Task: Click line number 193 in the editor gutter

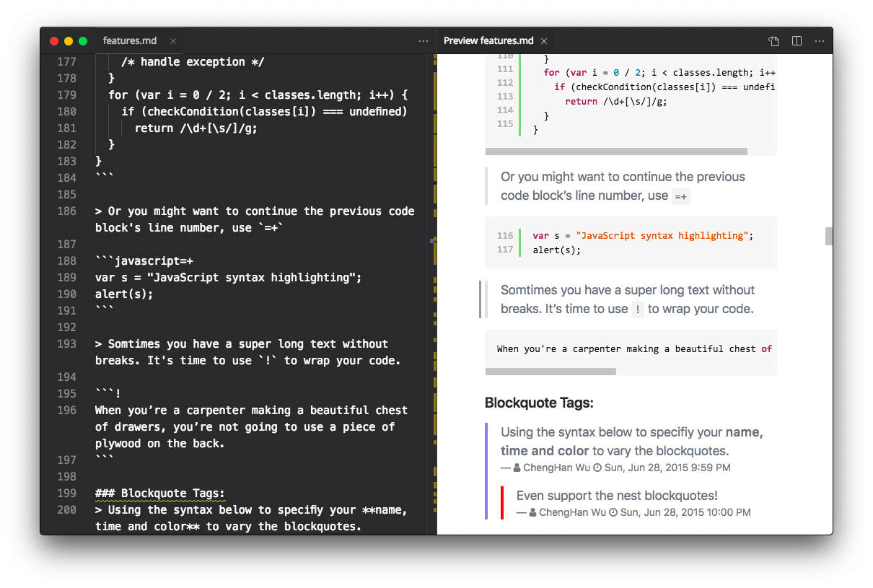Action: (66, 344)
